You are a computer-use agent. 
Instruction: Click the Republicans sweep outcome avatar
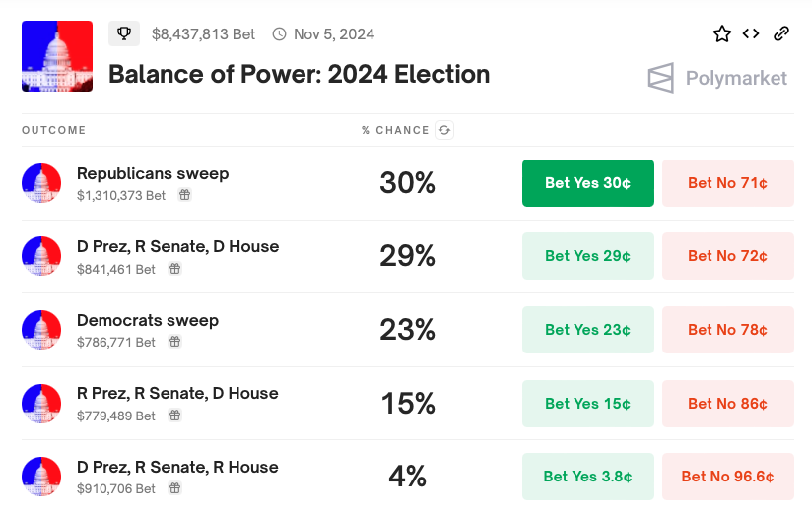[x=41, y=183]
